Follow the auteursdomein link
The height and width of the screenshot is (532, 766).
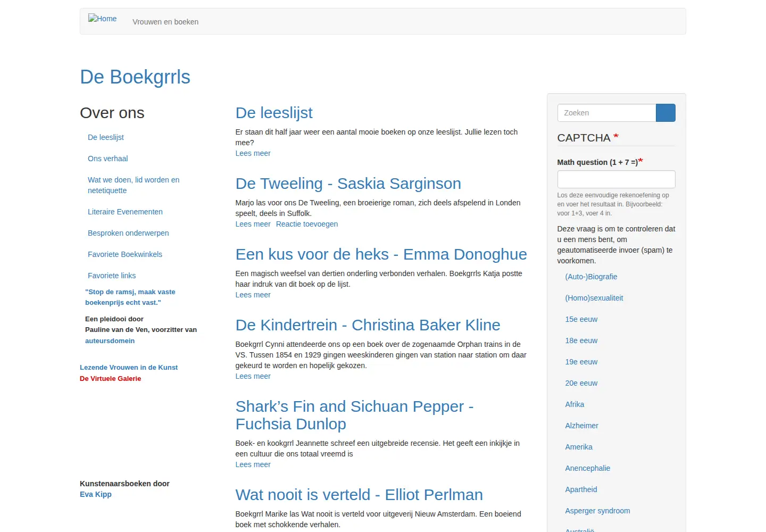[110, 341]
